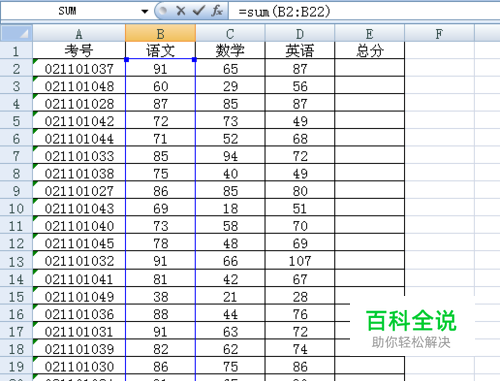Select cell with exam number 021101027

tap(79, 191)
